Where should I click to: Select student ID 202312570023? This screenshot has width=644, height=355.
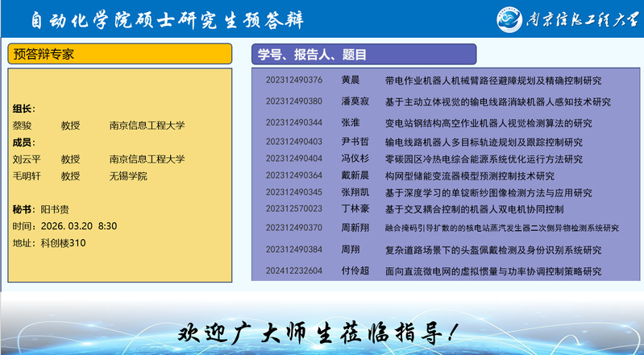click(293, 208)
